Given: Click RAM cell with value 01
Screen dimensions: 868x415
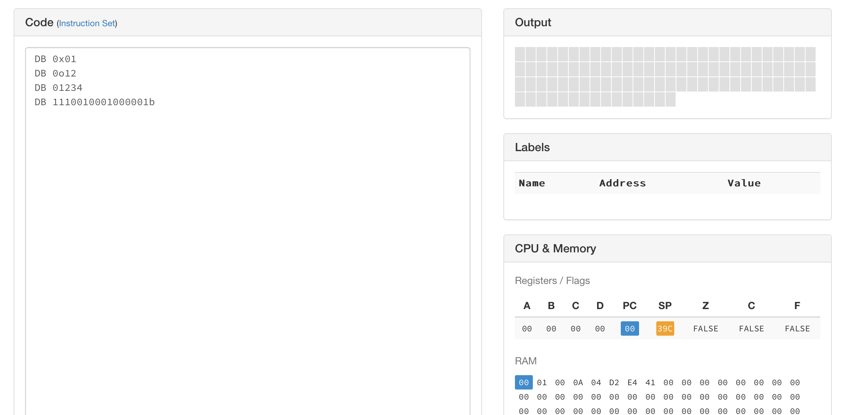Looking at the screenshot, I should [542, 382].
